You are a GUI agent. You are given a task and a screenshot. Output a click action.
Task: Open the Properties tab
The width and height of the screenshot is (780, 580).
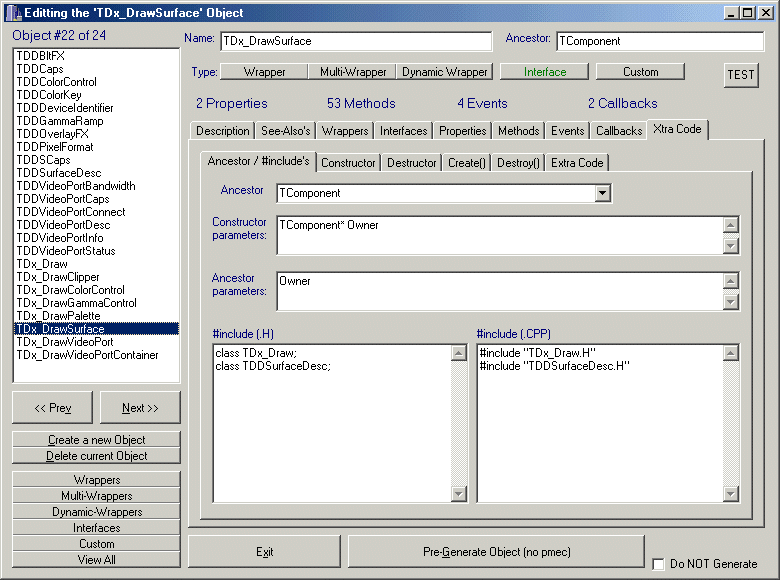coord(463,131)
